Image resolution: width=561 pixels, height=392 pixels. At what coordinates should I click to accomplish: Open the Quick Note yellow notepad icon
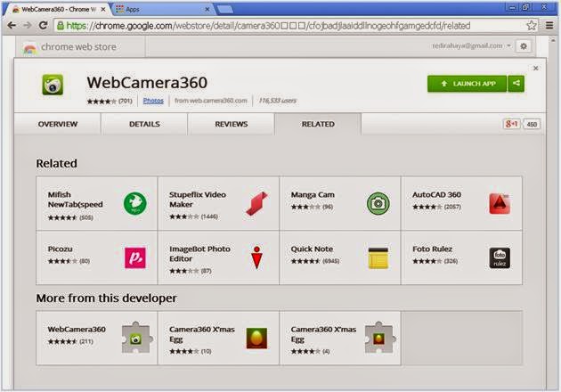378,257
